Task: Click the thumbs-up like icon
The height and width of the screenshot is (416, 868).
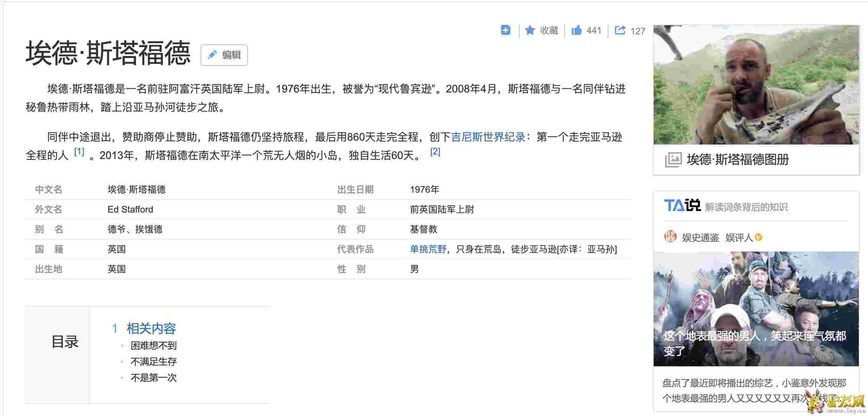Action: [x=576, y=30]
